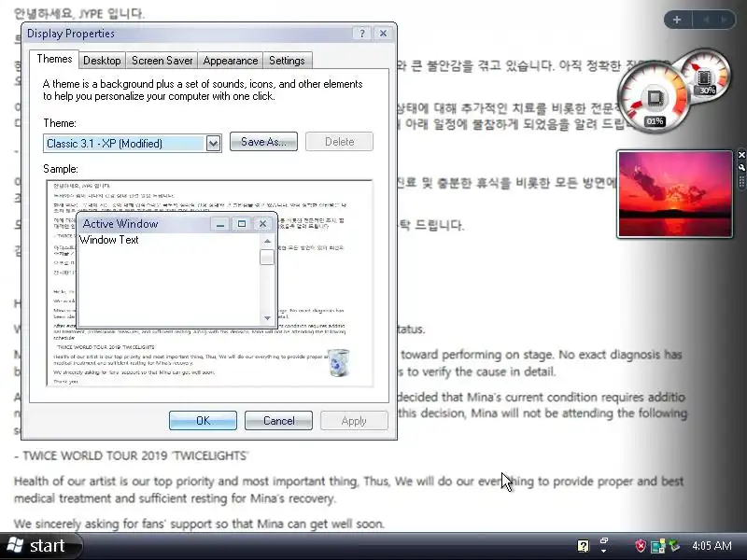Screen dimensions: 747x560
Task: Click sample scrollbar up arrow
Action: [267, 241]
